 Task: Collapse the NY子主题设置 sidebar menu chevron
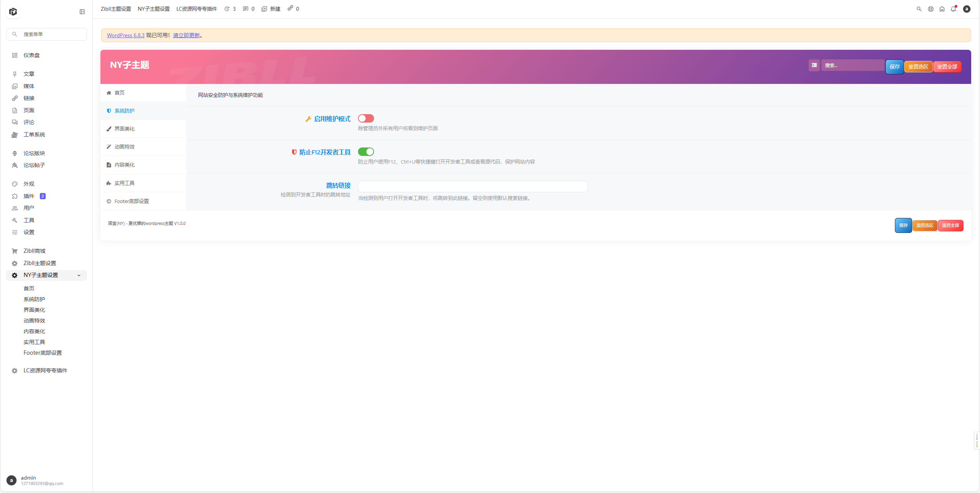(79, 275)
